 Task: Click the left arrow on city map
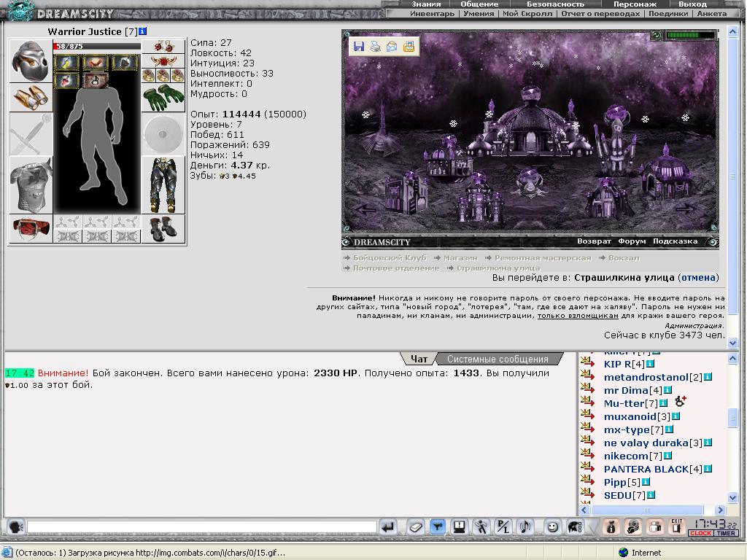click(366, 209)
